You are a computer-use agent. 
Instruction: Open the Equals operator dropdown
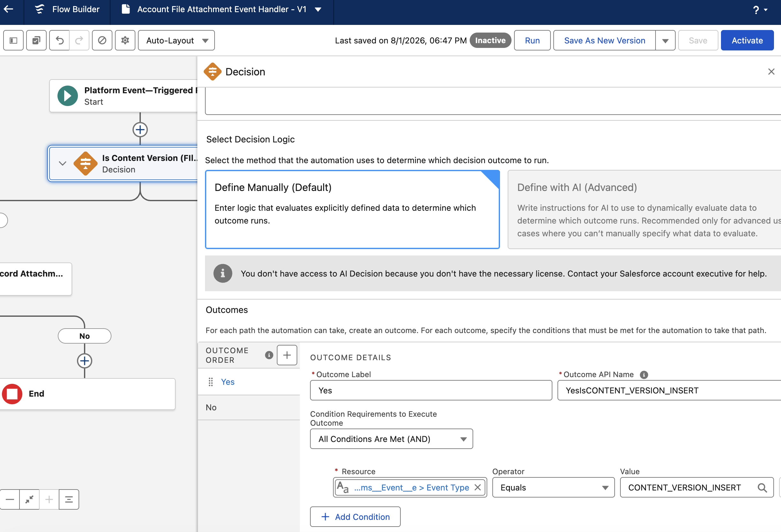553,487
